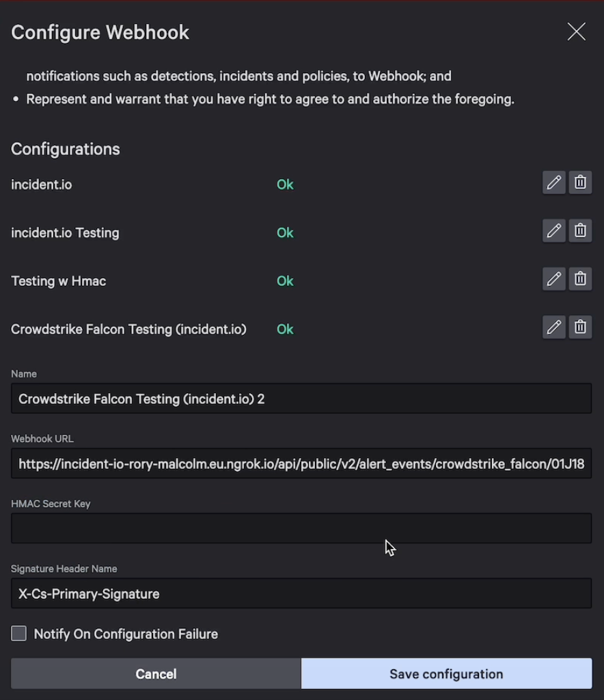Edit Crowdstrike Falcon Testing (incident.io) configuration
The image size is (604, 700).
coord(553,327)
